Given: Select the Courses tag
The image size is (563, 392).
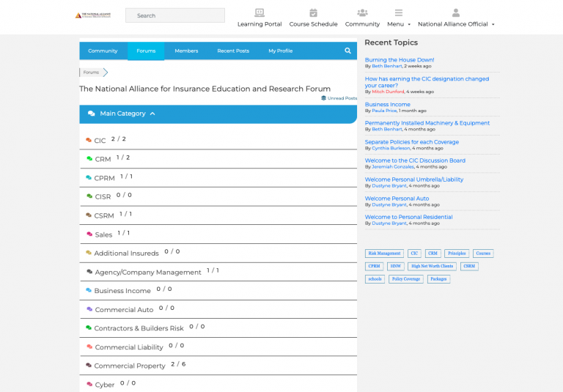Looking at the screenshot, I should coord(483,254).
